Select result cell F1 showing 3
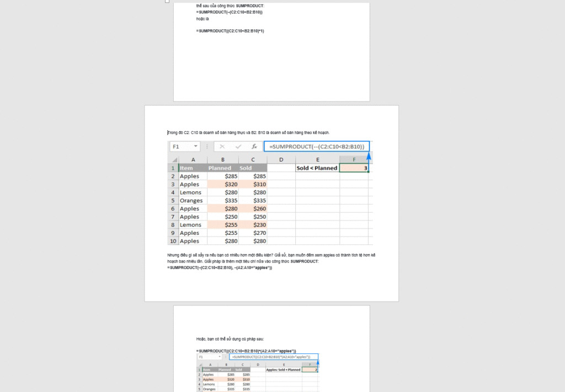This screenshot has width=565, height=392. click(x=354, y=168)
